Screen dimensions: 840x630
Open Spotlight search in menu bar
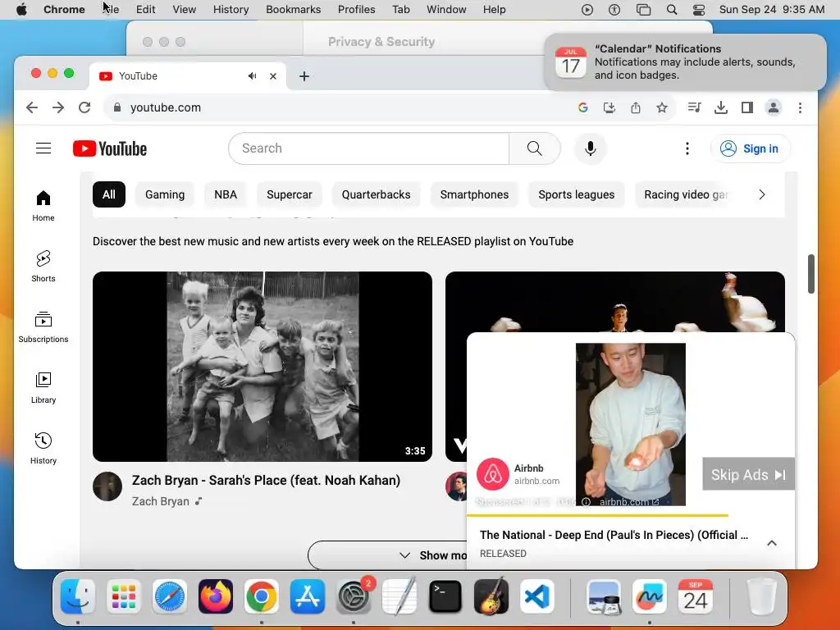672,10
